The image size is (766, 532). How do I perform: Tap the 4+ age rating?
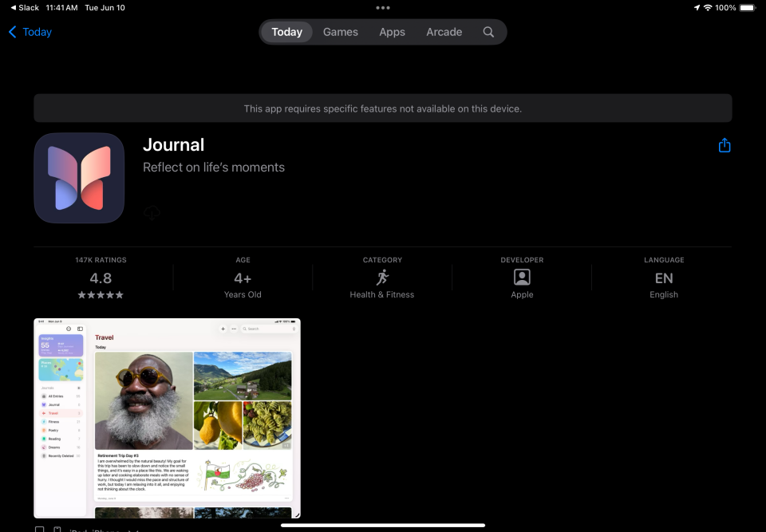(x=243, y=278)
